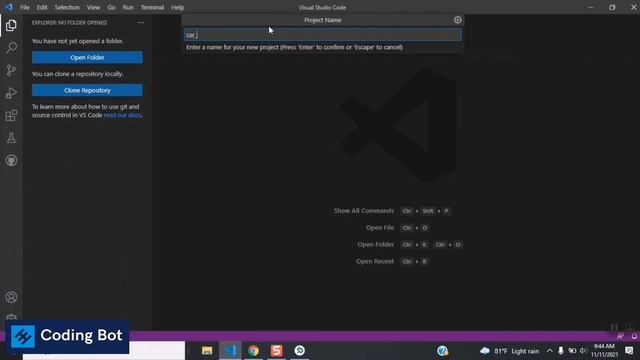Viewport: 640px width, 360px height.
Task: Open the Run menu
Action: (128, 7)
